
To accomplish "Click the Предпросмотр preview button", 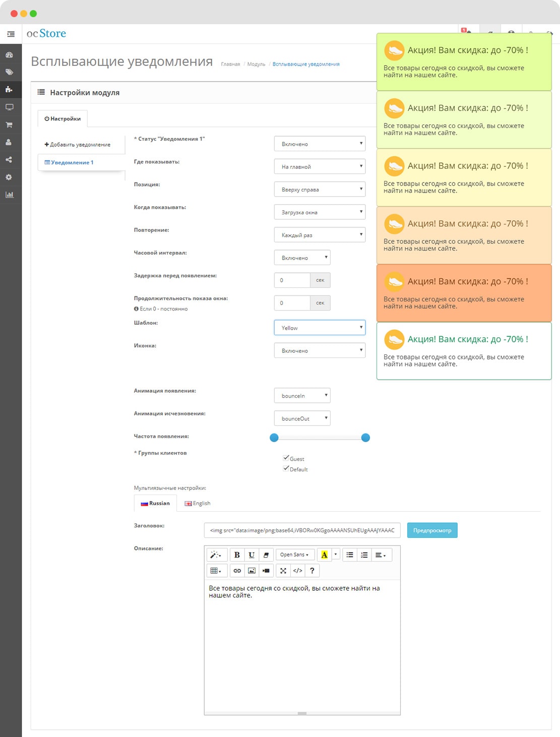I will (432, 530).
